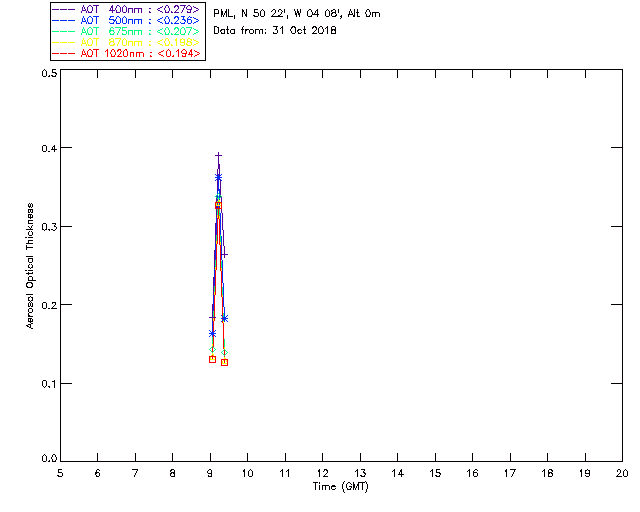Click the x-axis tick label 15
This screenshot has height=512, width=640.
435,473
